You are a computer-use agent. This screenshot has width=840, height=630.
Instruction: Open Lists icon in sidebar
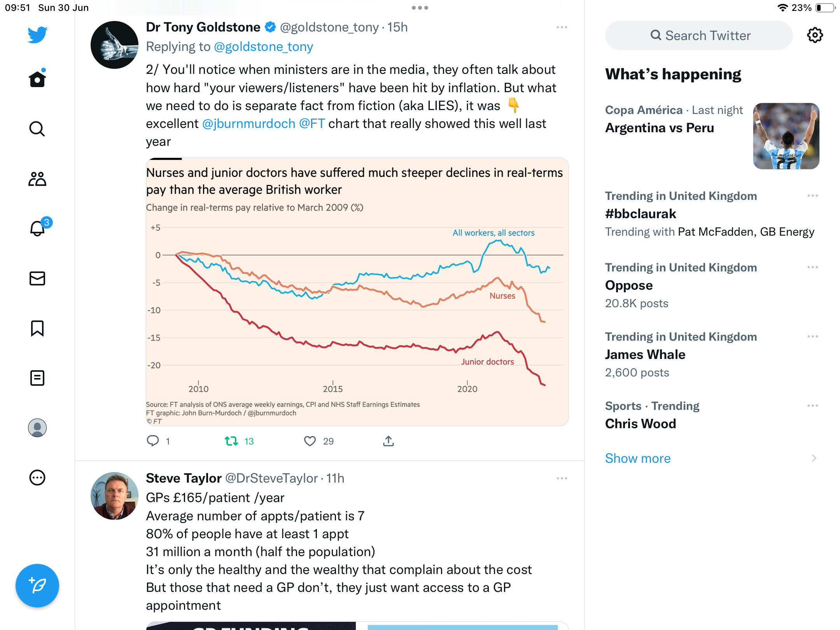pyautogui.click(x=37, y=378)
